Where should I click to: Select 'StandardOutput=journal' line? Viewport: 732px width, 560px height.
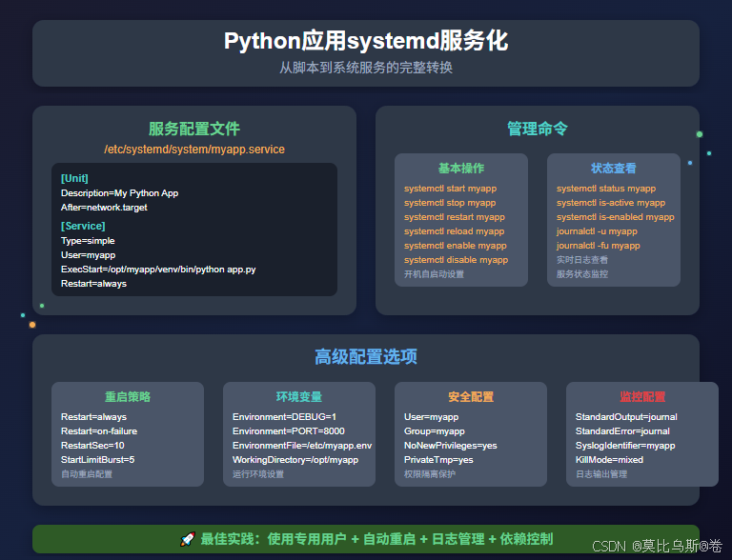tap(626, 417)
